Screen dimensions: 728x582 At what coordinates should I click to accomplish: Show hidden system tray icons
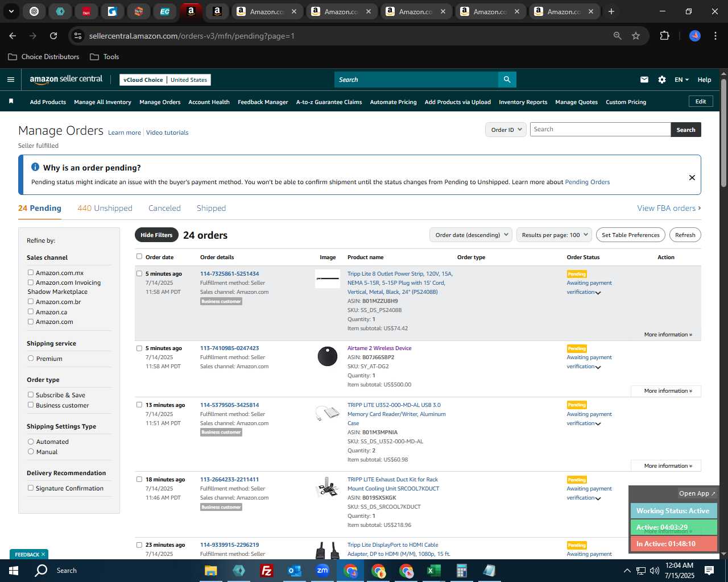pyautogui.click(x=627, y=571)
